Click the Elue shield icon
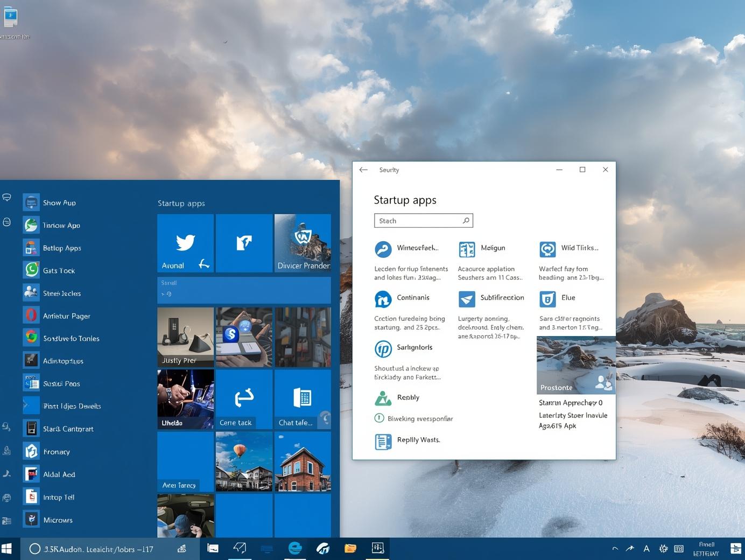 tap(547, 299)
